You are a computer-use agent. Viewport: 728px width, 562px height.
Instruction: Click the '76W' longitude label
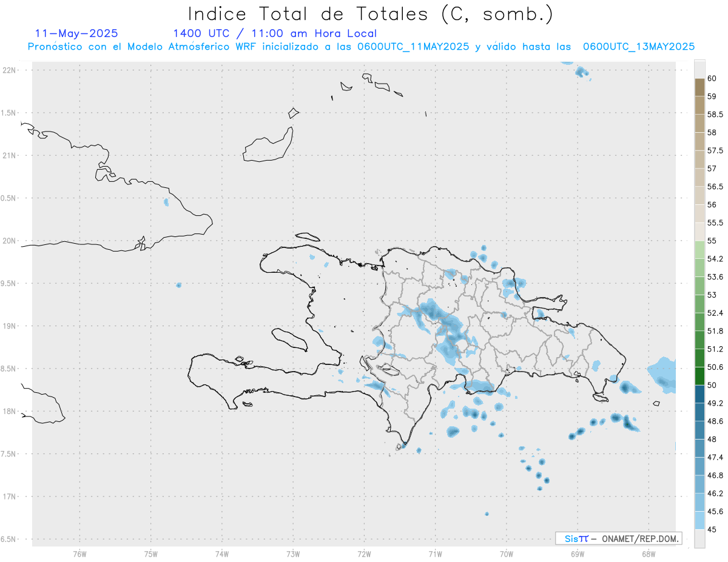tap(79, 554)
